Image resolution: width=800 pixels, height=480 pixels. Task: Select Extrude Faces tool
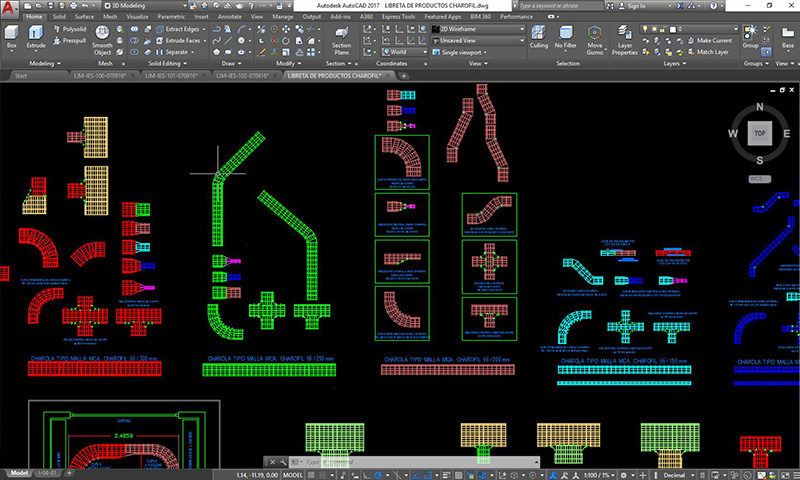click(178, 40)
